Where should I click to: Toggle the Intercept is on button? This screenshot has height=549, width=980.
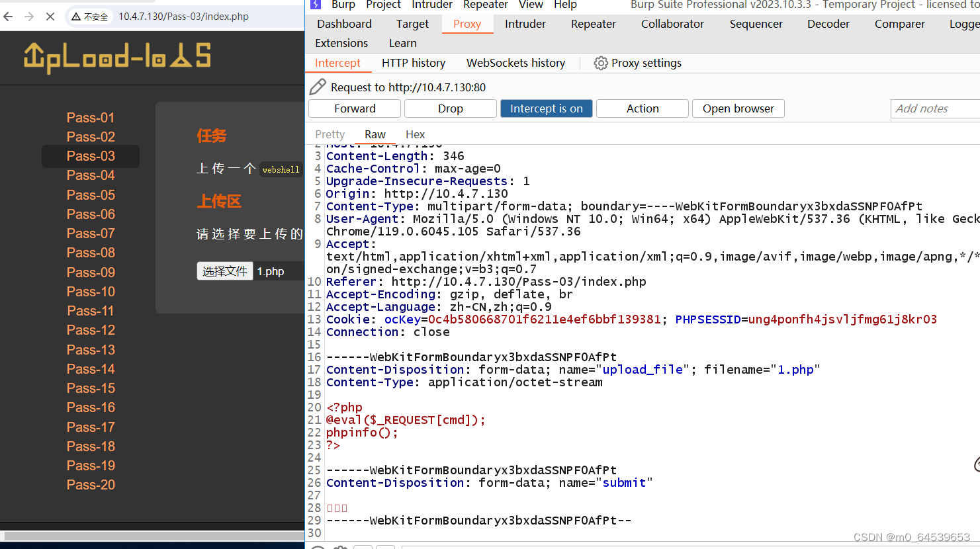tap(547, 108)
